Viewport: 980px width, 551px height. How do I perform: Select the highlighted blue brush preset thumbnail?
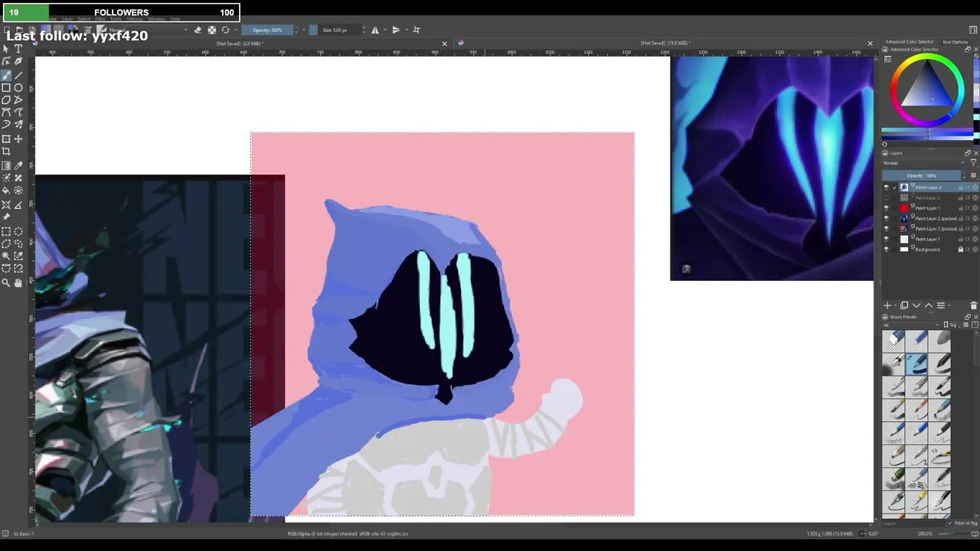(917, 364)
